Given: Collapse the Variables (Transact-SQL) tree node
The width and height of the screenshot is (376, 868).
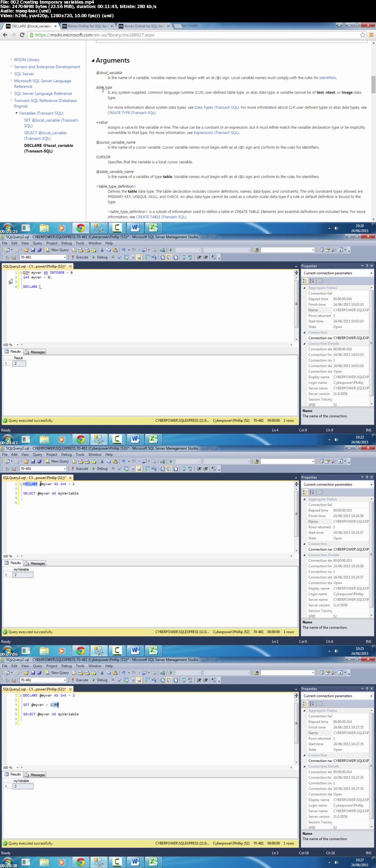Looking at the screenshot, I should point(17,113).
